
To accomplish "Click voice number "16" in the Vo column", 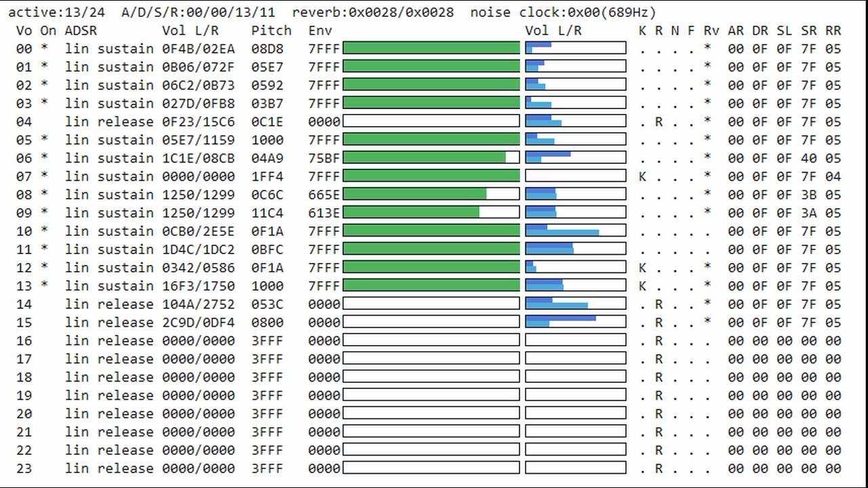I will (24, 341).
